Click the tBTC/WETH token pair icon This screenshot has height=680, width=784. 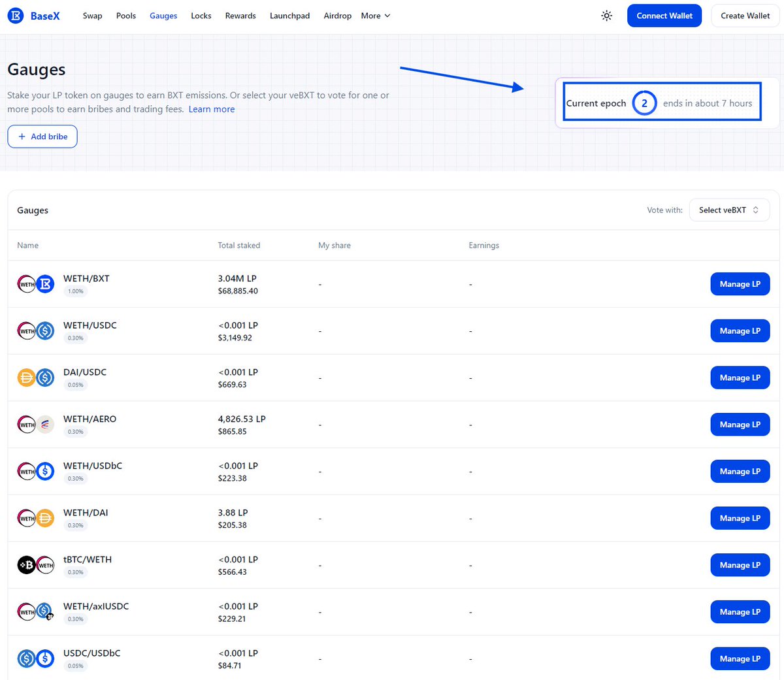35,565
